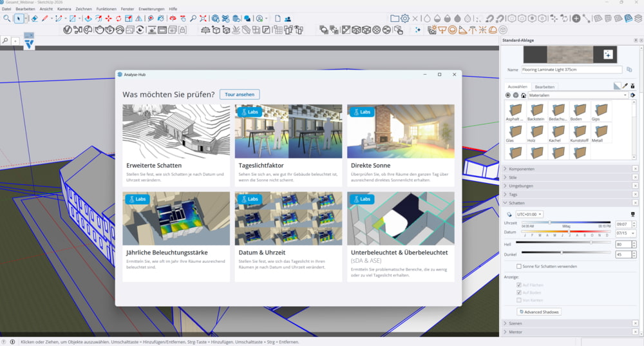
Task: Open the UTC+01:00 time zone dropdown
Action: pos(529,215)
